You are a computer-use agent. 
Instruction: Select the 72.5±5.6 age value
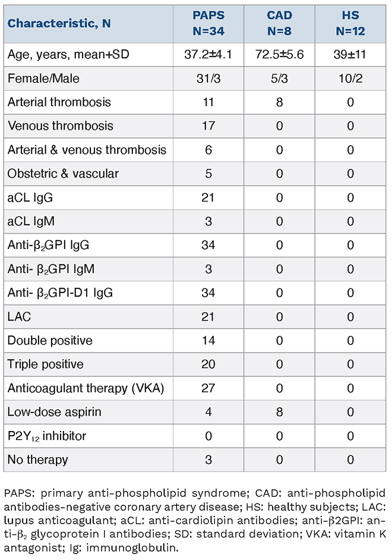tap(284, 55)
